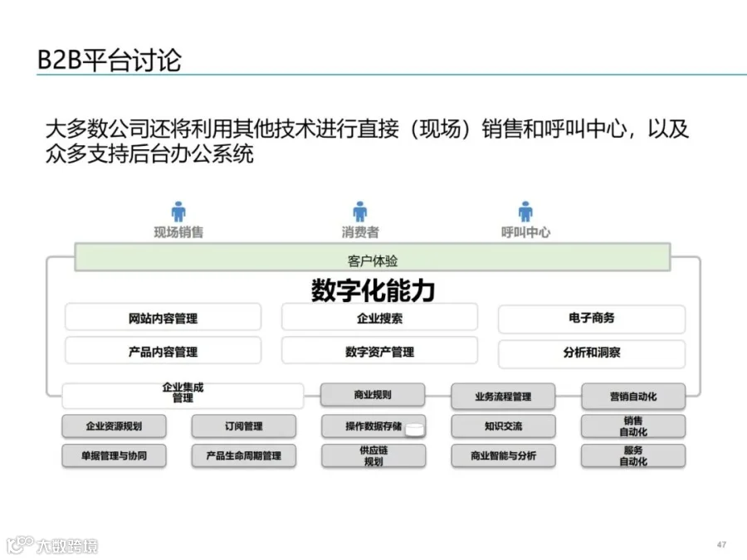This screenshot has width=747, height=560.
Task: Click the 供应链规划 gray box
Action: 373,455
